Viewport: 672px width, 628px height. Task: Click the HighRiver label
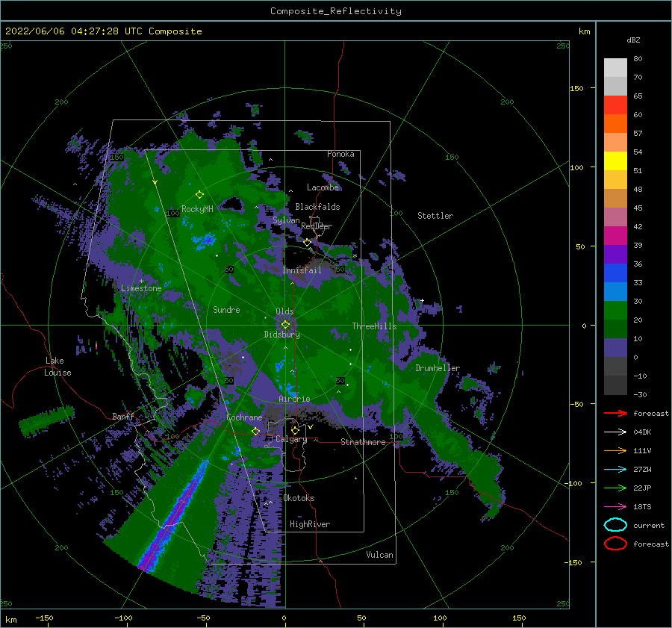[309, 524]
